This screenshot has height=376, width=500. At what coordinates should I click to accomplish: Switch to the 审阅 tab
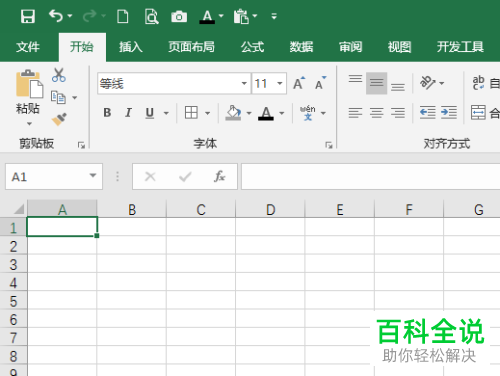point(350,47)
